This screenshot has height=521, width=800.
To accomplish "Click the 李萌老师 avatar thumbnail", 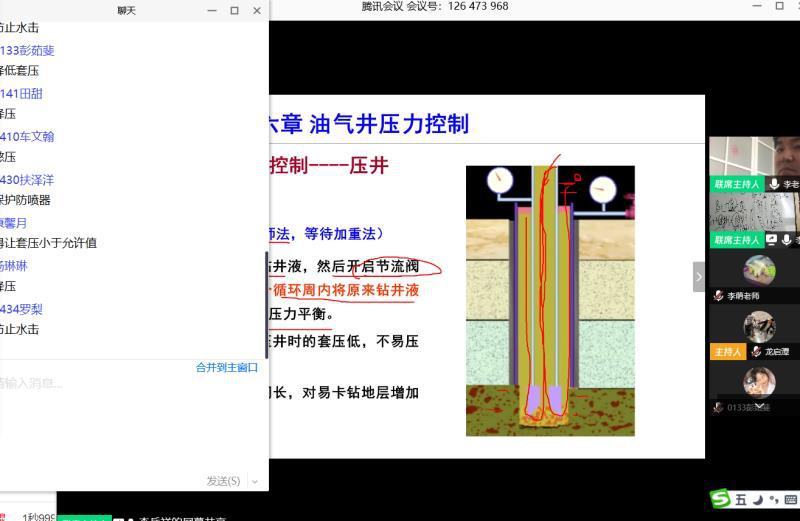I will pyautogui.click(x=759, y=270).
